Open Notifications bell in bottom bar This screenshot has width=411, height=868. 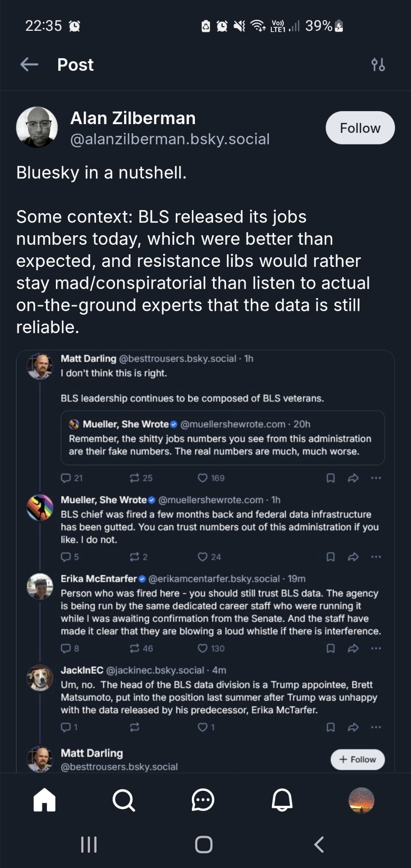[282, 800]
